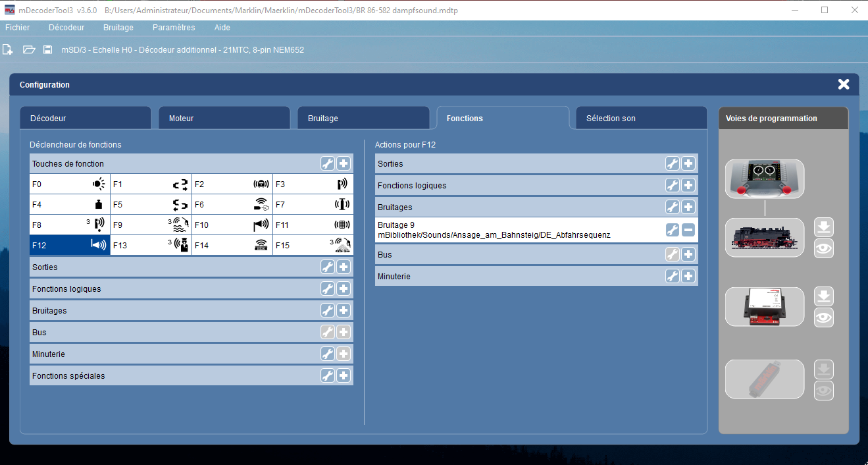This screenshot has height=465, width=868.
Task: Select function key F11
Action: tap(313, 225)
